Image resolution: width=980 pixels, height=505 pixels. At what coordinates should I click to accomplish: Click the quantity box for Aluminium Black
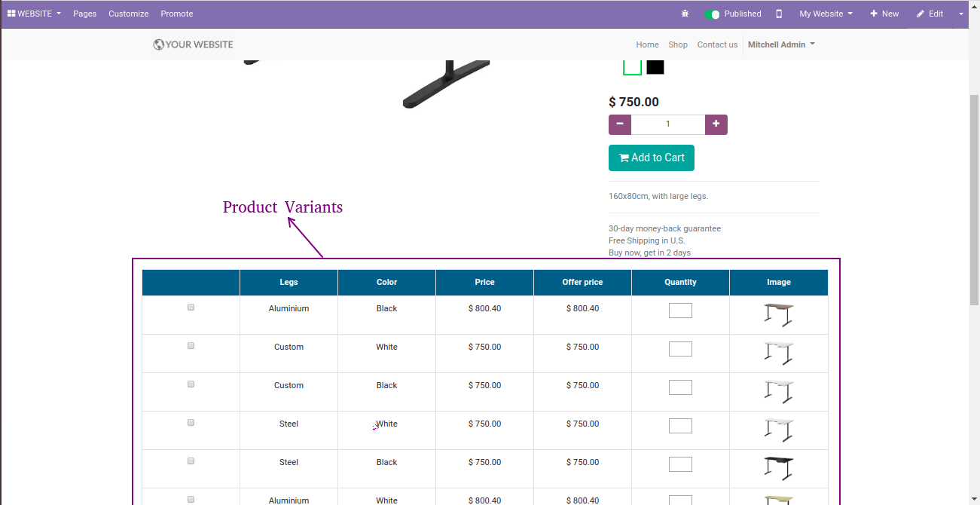[680, 311]
